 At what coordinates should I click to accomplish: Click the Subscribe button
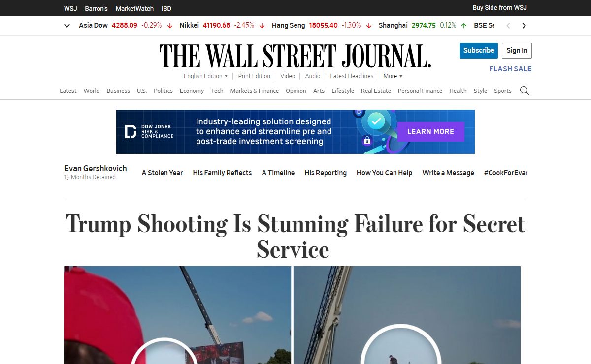[479, 50]
